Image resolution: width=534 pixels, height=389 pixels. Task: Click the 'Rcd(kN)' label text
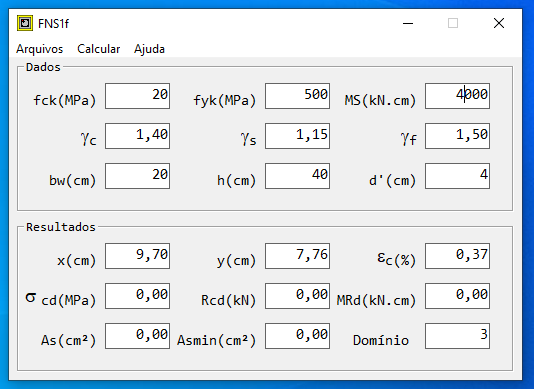(x=229, y=300)
